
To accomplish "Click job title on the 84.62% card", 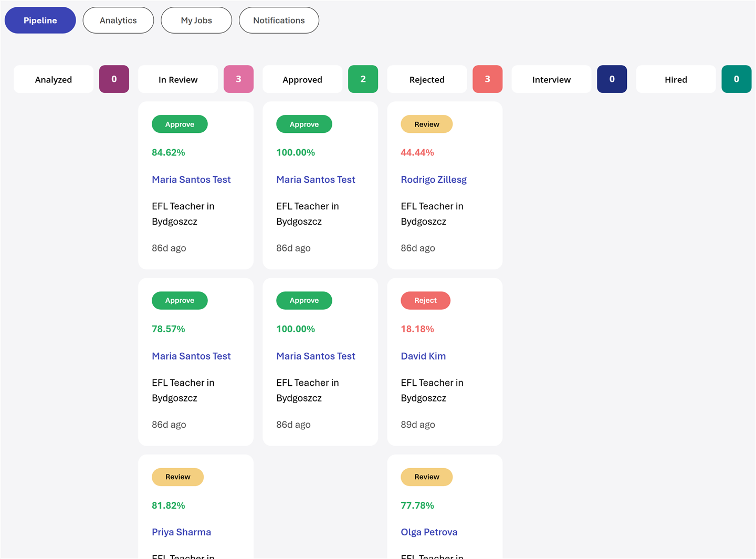I will tap(183, 214).
